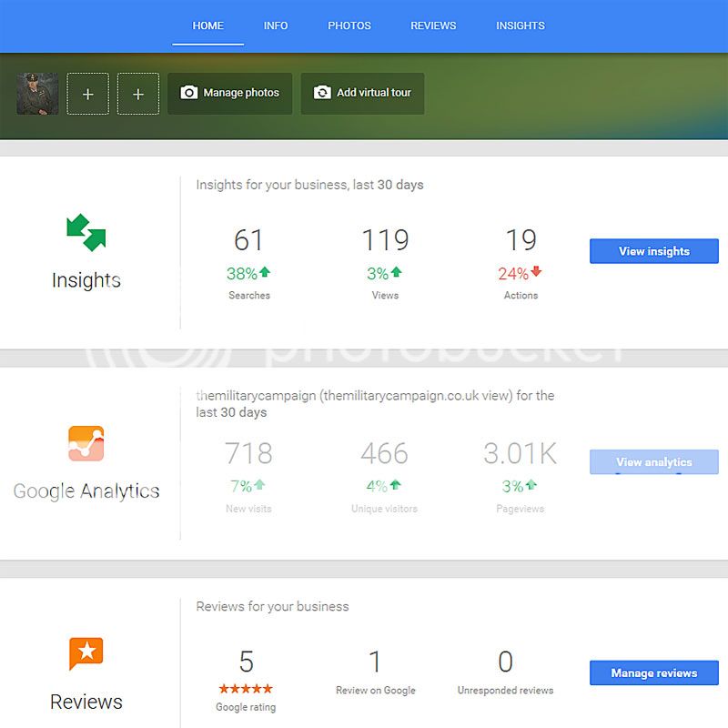Click the Add virtual tour button
This screenshot has height=728, width=728.
pyautogui.click(x=362, y=94)
